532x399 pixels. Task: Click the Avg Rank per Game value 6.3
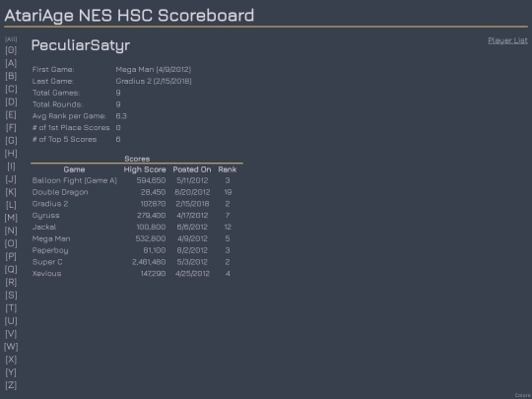coord(121,116)
